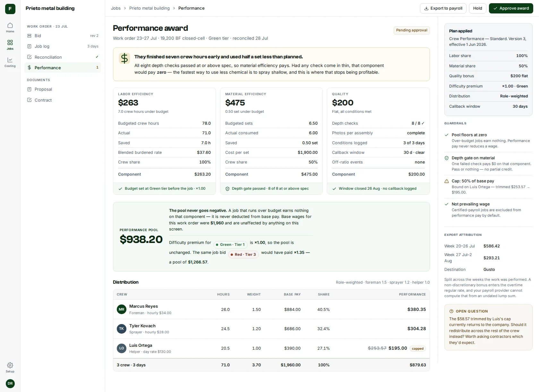
Task: Click the Proposal document icon
Action: tap(30, 89)
